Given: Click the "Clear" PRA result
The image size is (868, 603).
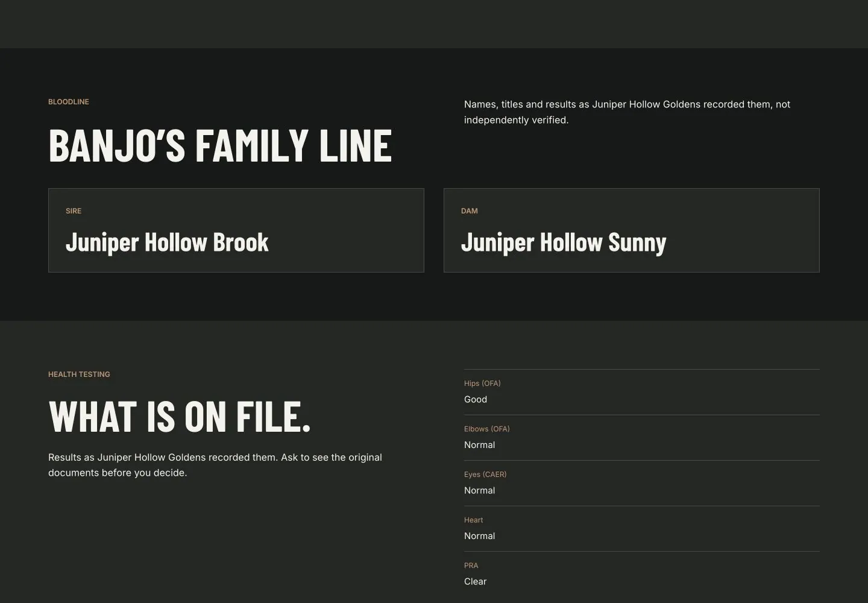Looking at the screenshot, I should click(476, 581).
